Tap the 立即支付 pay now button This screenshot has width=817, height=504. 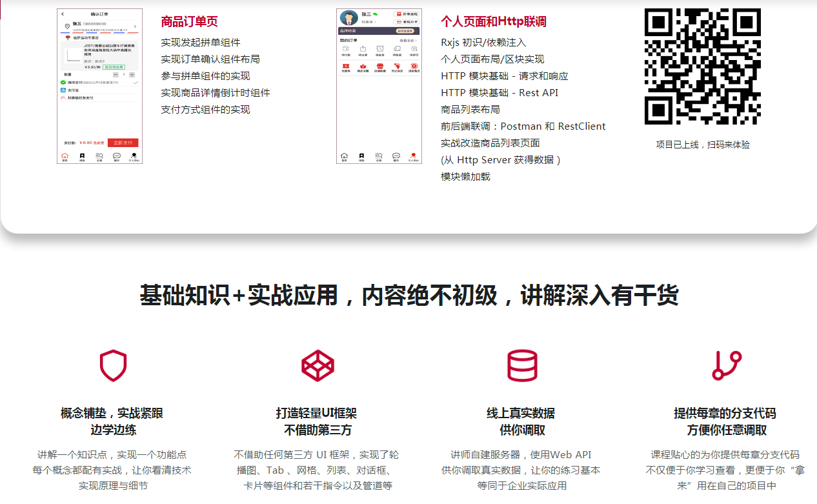pos(125,141)
